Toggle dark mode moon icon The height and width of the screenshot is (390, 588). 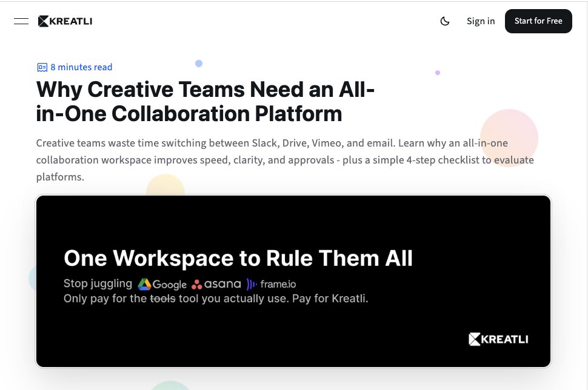(x=445, y=21)
